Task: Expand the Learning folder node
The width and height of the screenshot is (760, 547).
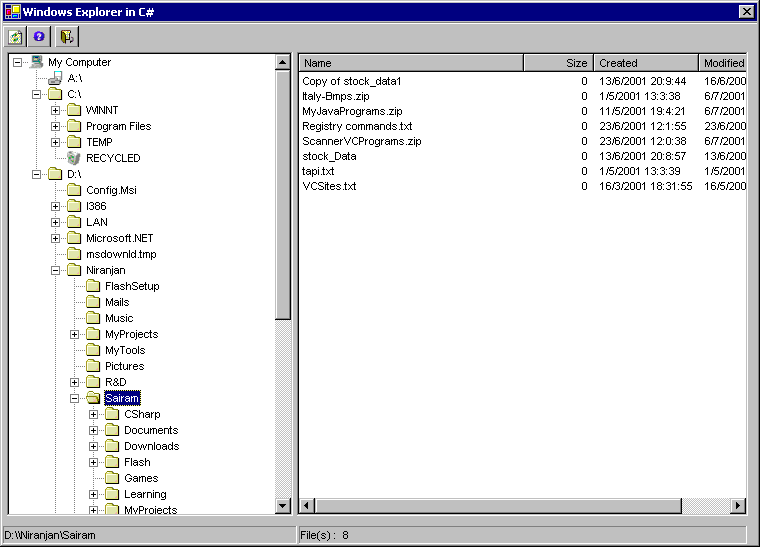Action: (94, 494)
